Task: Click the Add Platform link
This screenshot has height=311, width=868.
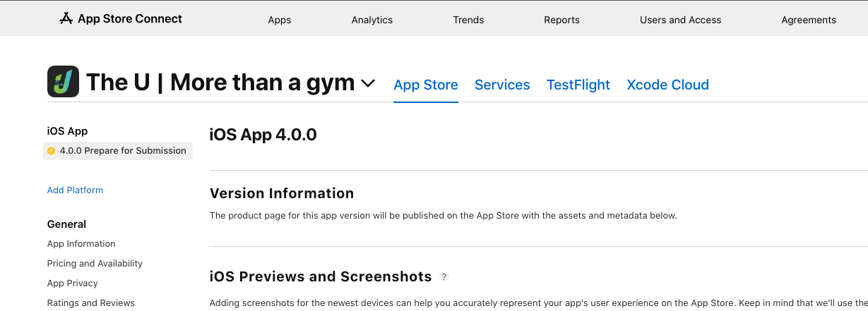Action: click(x=75, y=190)
